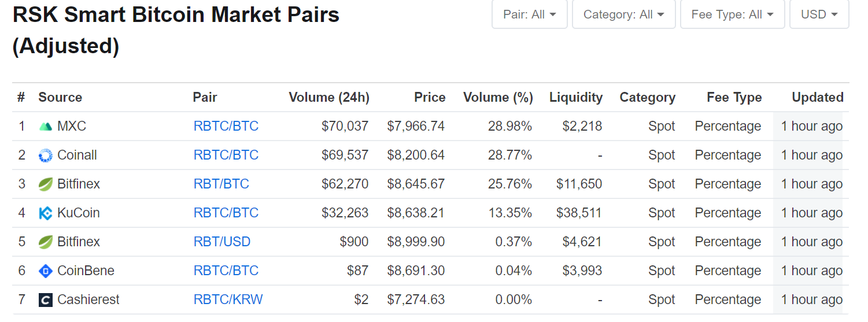Click the Coinall exchange logo icon

46,156
